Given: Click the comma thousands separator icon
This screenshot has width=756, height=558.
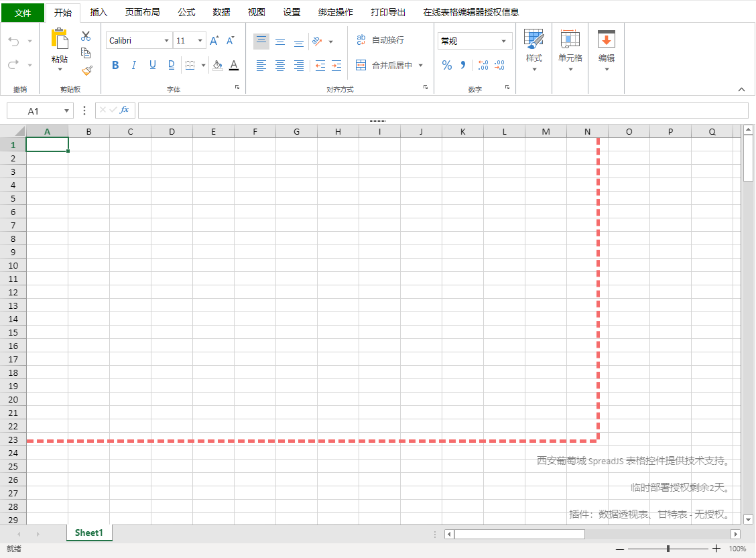Looking at the screenshot, I should click(463, 65).
